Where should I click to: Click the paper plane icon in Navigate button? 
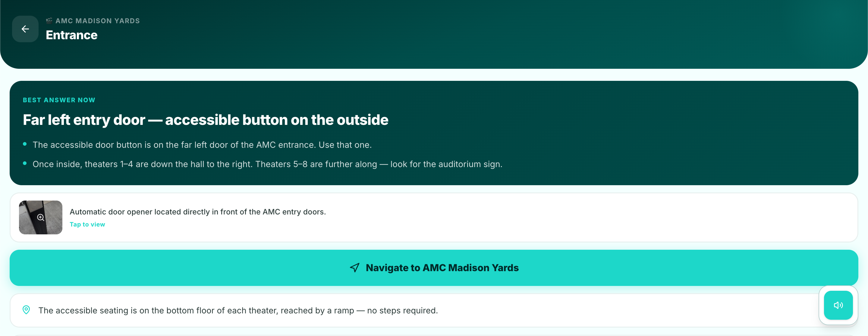(x=355, y=268)
